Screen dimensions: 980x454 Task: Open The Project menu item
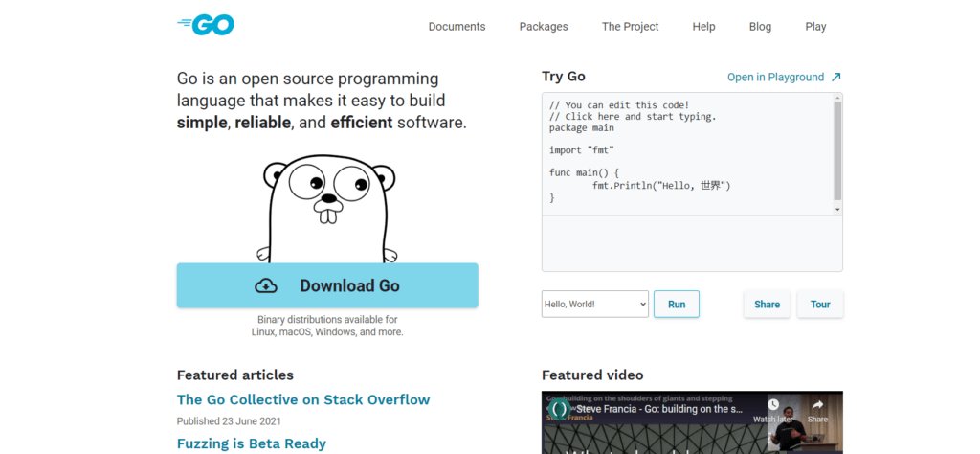tap(630, 26)
